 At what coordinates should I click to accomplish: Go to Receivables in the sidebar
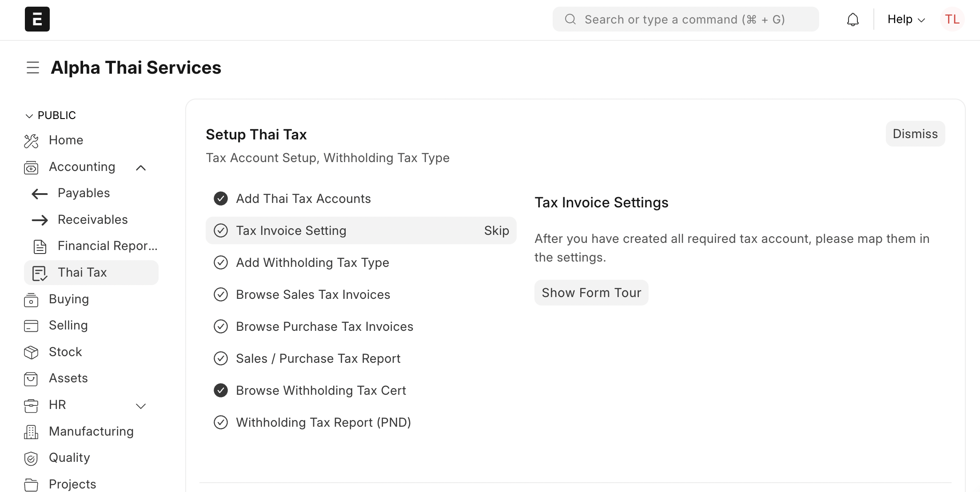coord(92,220)
